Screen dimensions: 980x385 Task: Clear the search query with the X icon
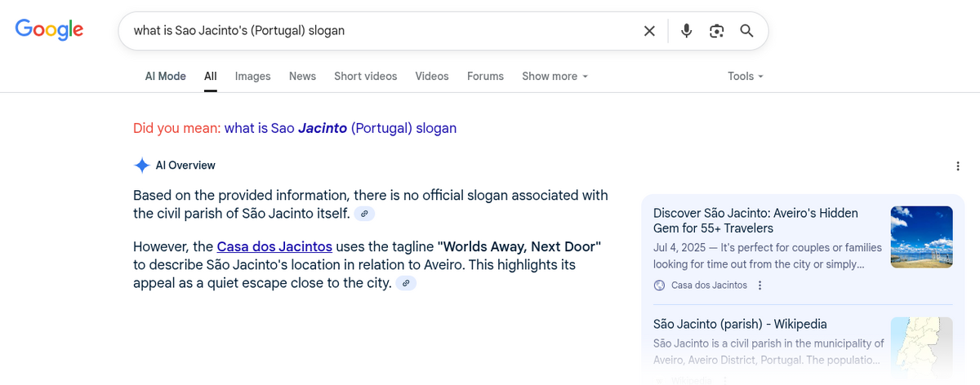[649, 31]
